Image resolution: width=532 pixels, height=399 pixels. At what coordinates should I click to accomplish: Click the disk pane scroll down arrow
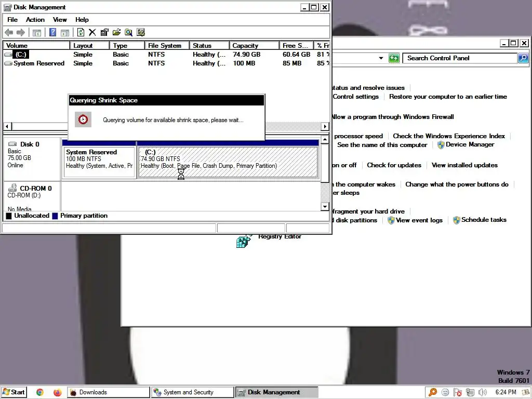click(325, 206)
